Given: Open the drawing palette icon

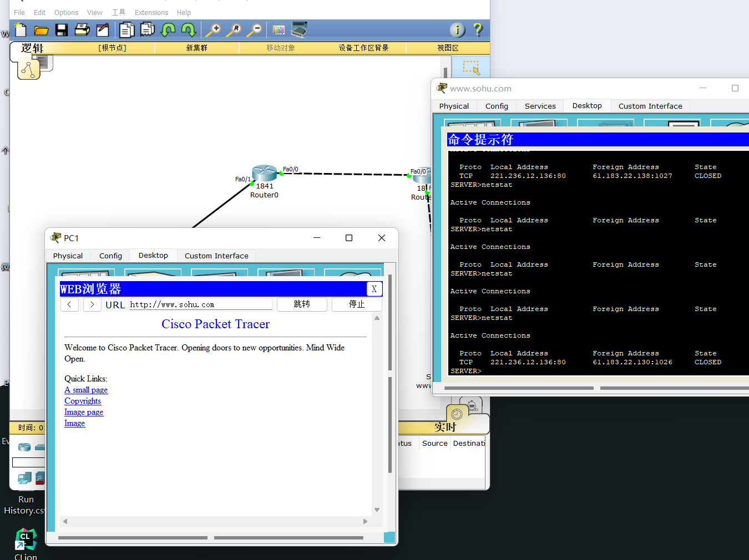Looking at the screenshot, I should pyautogui.click(x=279, y=30).
